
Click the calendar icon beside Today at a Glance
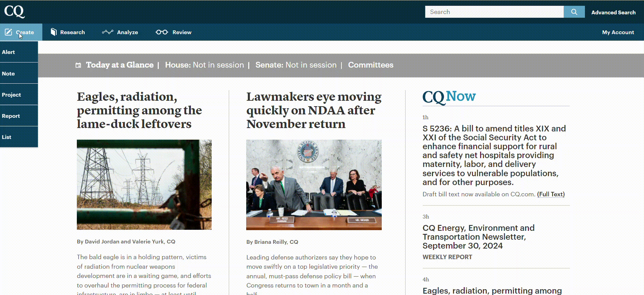click(x=78, y=65)
